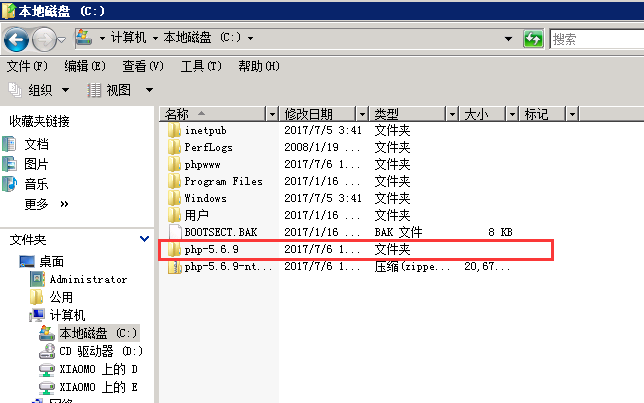This screenshot has width=644, height=403.
Task: Open the arrow next to 视图
Action: (x=149, y=90)
